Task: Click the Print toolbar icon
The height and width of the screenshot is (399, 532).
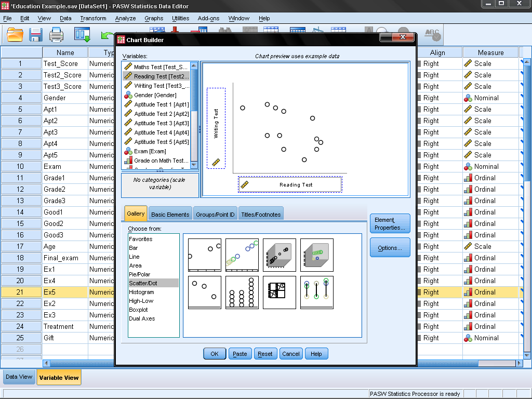Action: (56, 35)
